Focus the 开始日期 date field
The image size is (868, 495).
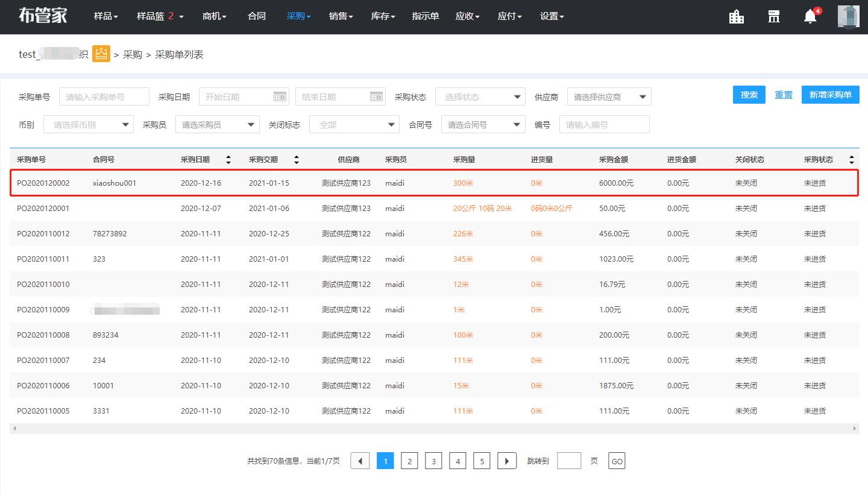[244, 96]
